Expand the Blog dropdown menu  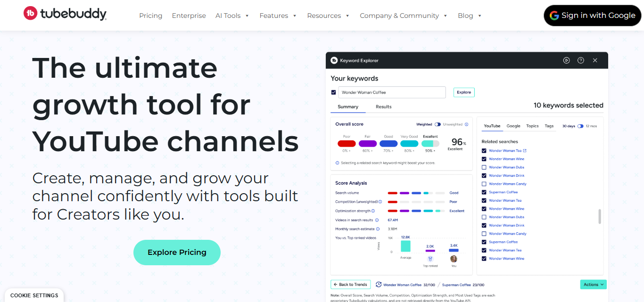pyautogui.click(x=470, y=16)
